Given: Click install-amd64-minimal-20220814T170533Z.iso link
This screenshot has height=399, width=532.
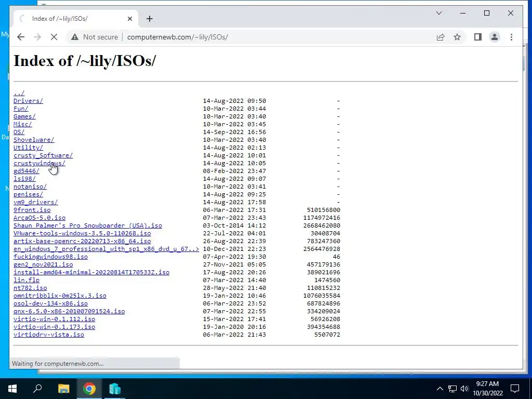Looking at the screenshot, I should pos(91,272).
